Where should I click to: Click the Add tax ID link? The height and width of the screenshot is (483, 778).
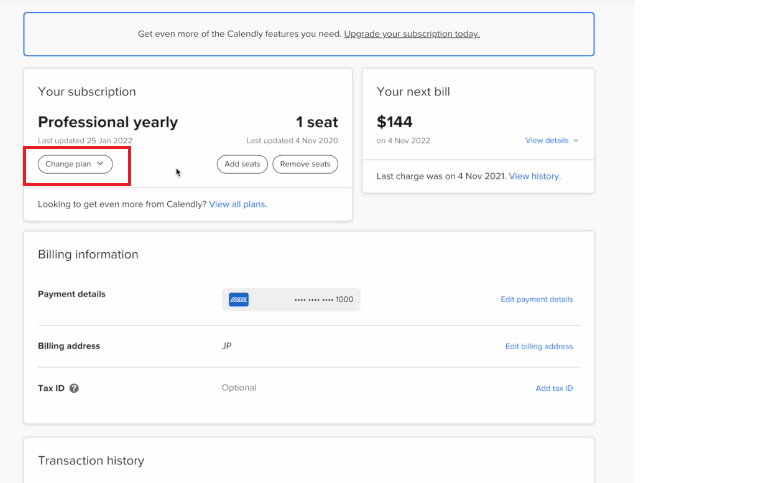tap(554, 388)
